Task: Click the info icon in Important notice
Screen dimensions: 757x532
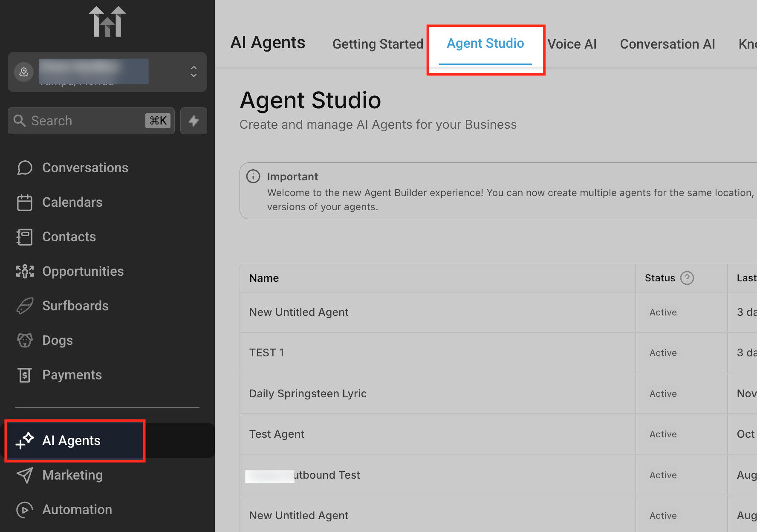Action: tap(253, 176)
